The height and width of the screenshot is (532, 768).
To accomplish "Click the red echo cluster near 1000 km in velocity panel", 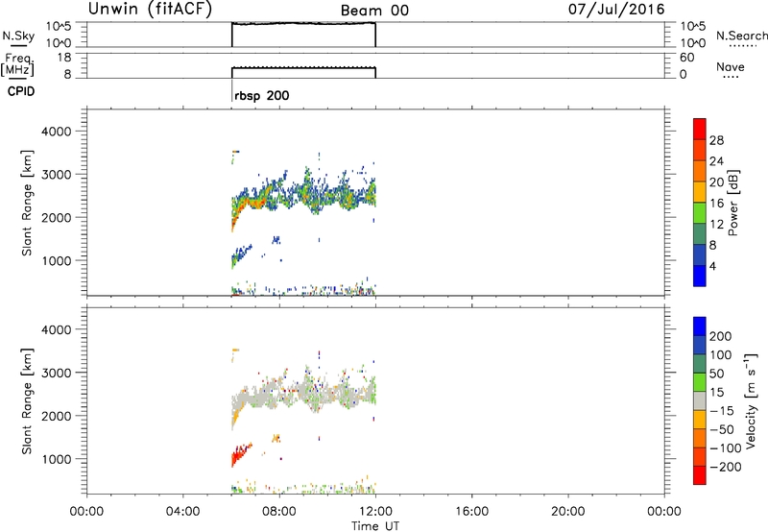I will pos(240,454).
